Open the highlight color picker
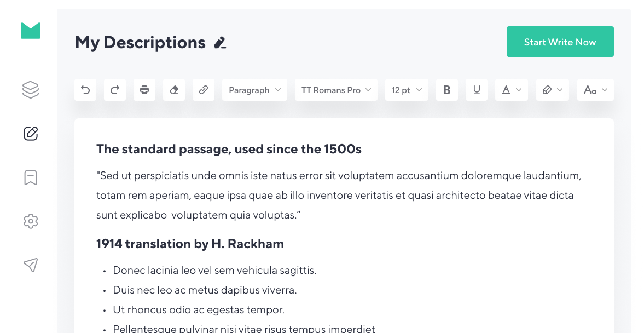 point(552,90)
